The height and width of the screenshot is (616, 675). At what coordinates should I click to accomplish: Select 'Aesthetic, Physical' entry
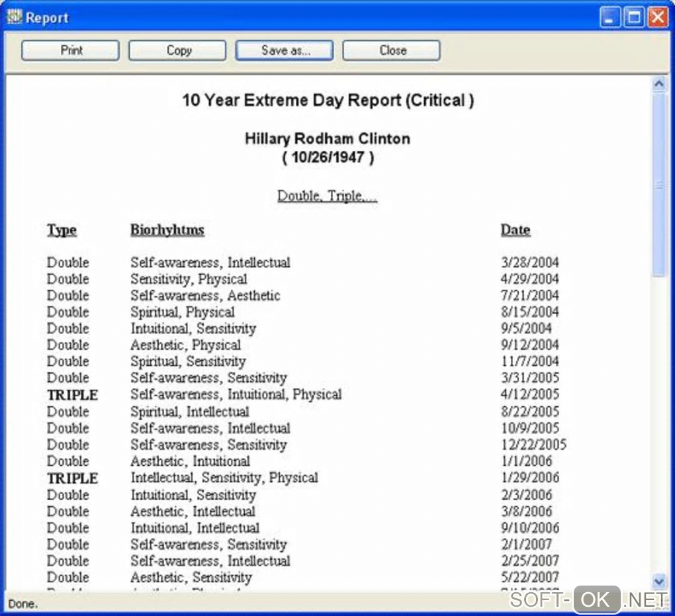[x=185, y=345]
